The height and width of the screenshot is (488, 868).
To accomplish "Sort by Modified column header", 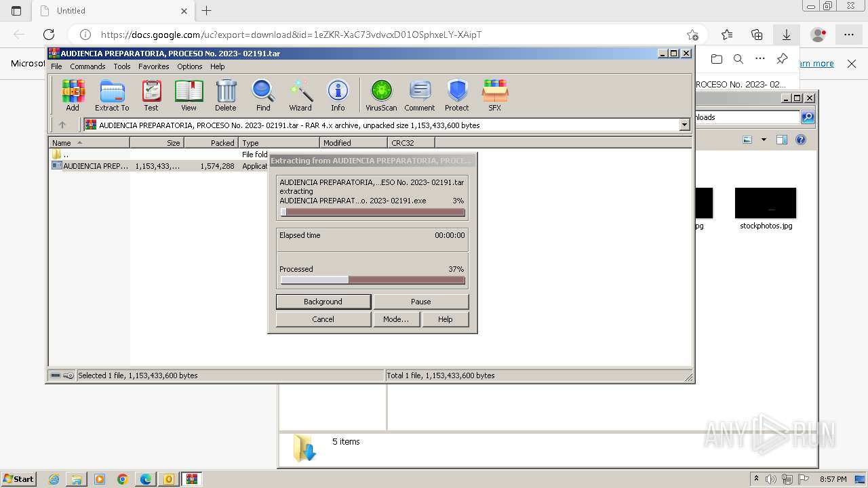I will point(354,142).
